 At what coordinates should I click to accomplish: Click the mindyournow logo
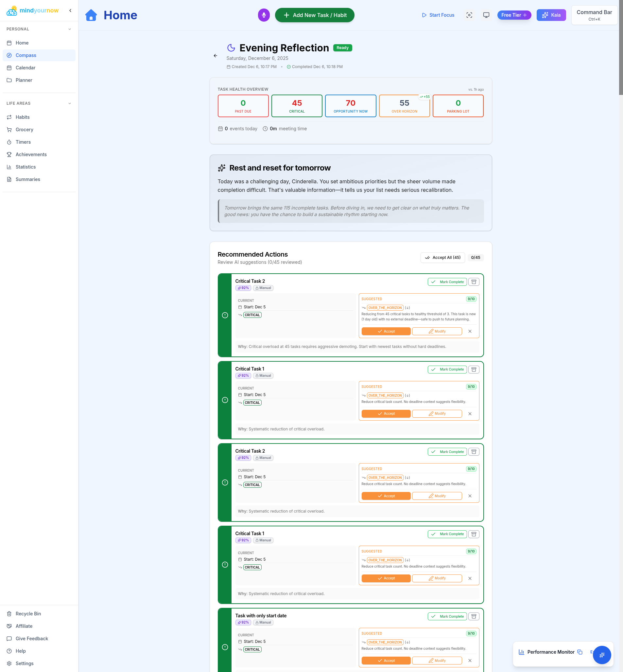pos(32,10)
